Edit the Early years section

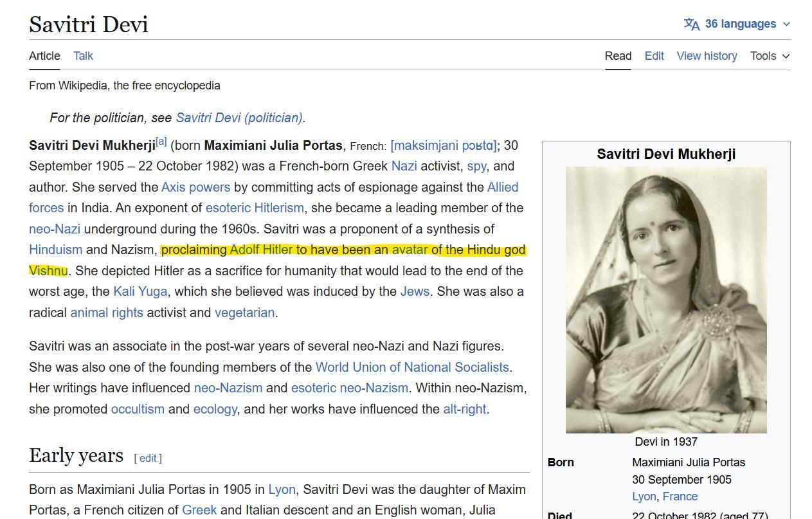pyautogui.click(x=148, y=458)
